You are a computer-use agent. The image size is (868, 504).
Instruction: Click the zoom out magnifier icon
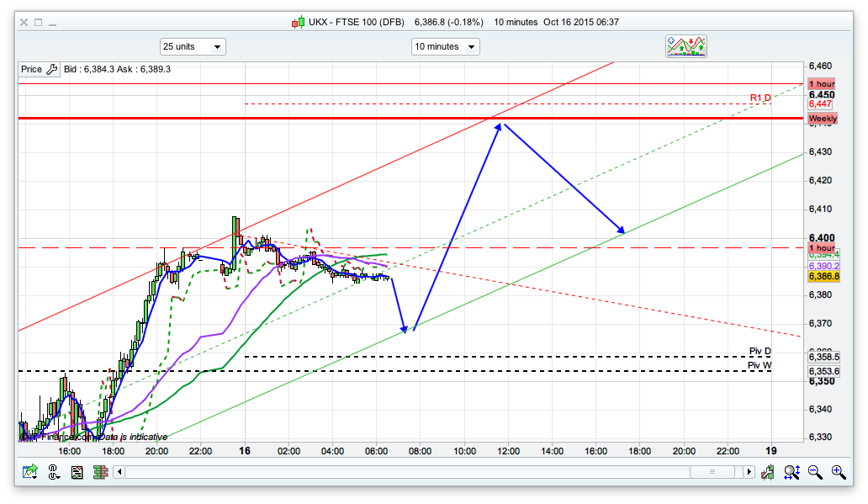click(814, 472)
